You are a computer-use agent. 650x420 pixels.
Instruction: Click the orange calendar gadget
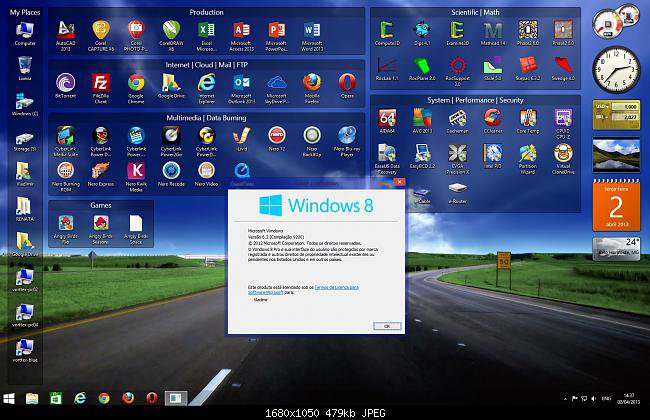tap(616, 205)
